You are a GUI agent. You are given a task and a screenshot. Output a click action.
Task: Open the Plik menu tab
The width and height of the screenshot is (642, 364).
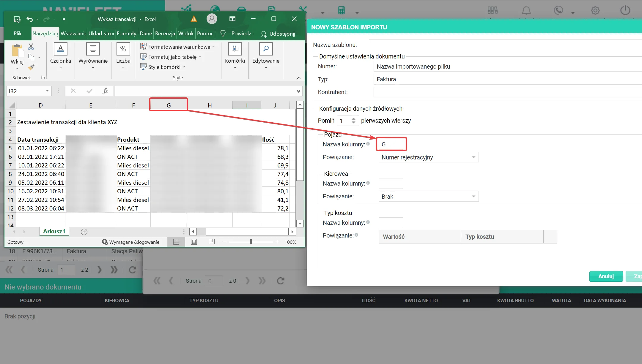point(18,34)
